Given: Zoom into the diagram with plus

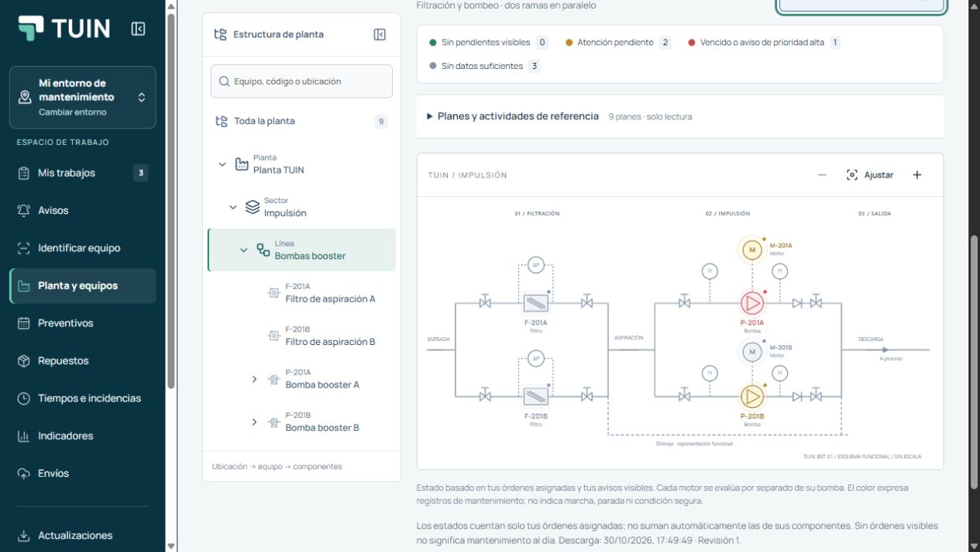Looking at the screenshot, I should (x=917, y=175).
